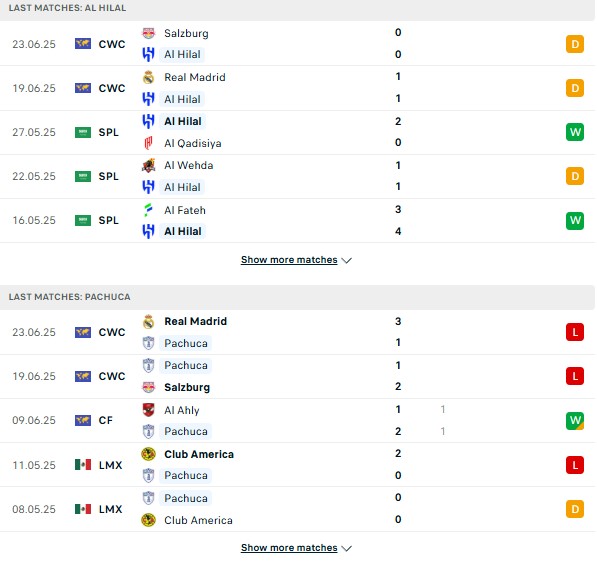Open the Pachuca team link in the Al Ahly match
This screenshot has height=563, width=597.
(186, 431)
